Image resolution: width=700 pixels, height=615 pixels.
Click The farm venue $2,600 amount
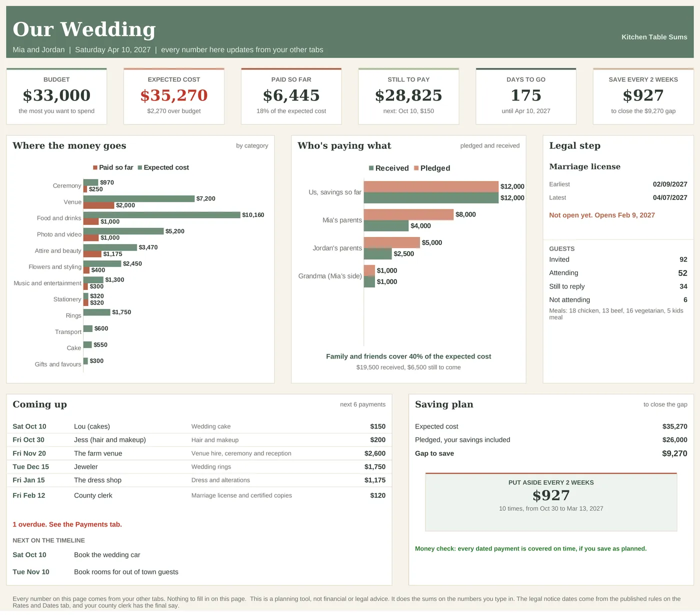coord(375,453)
